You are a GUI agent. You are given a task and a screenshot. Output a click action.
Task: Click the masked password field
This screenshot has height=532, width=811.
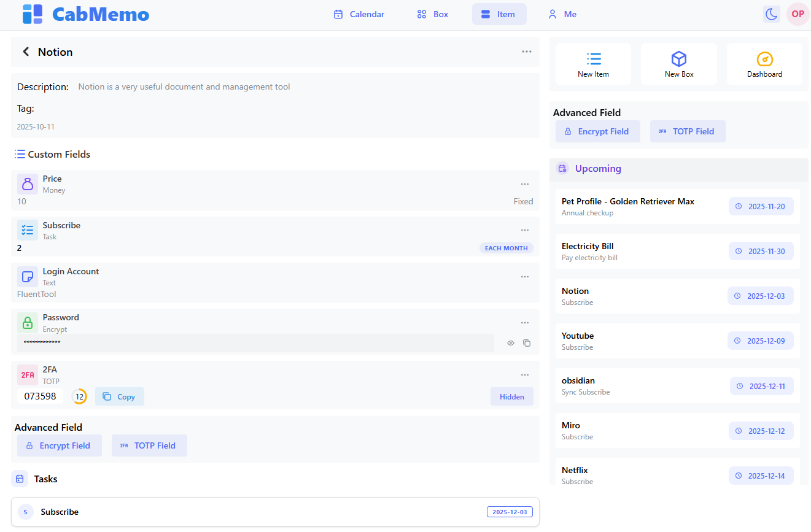pos(255,343)
